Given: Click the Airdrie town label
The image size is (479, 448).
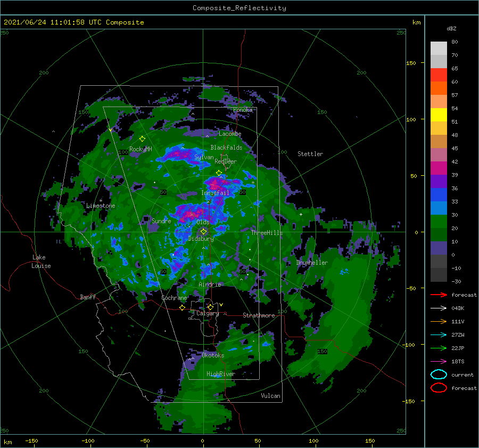Looking at the screenshot, I should tap(210, 284).
